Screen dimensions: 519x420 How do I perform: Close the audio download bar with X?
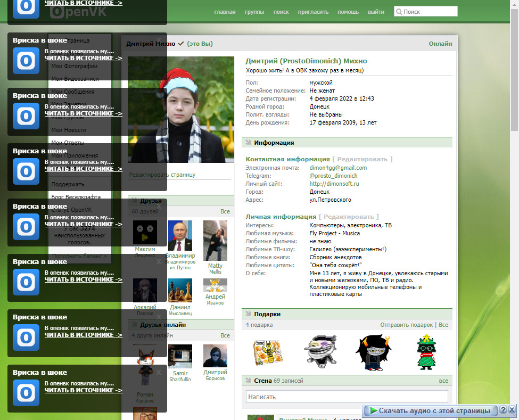point(512,410)
